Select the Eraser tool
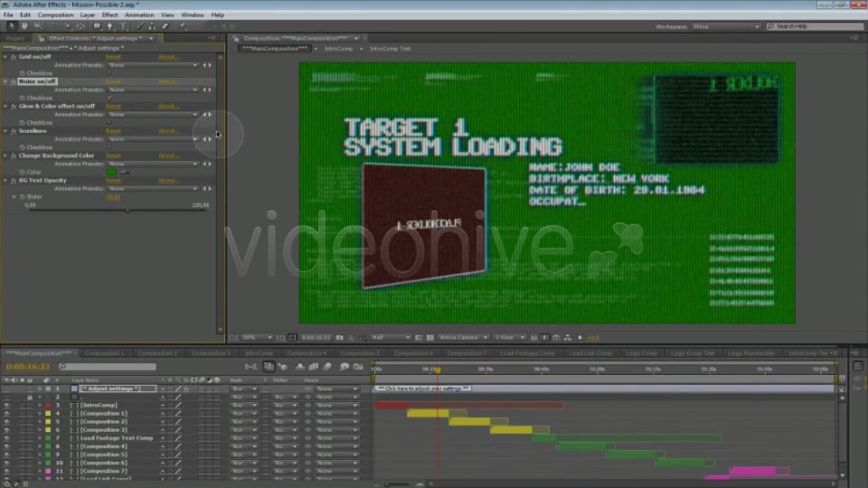 click(x=165, y=26)
